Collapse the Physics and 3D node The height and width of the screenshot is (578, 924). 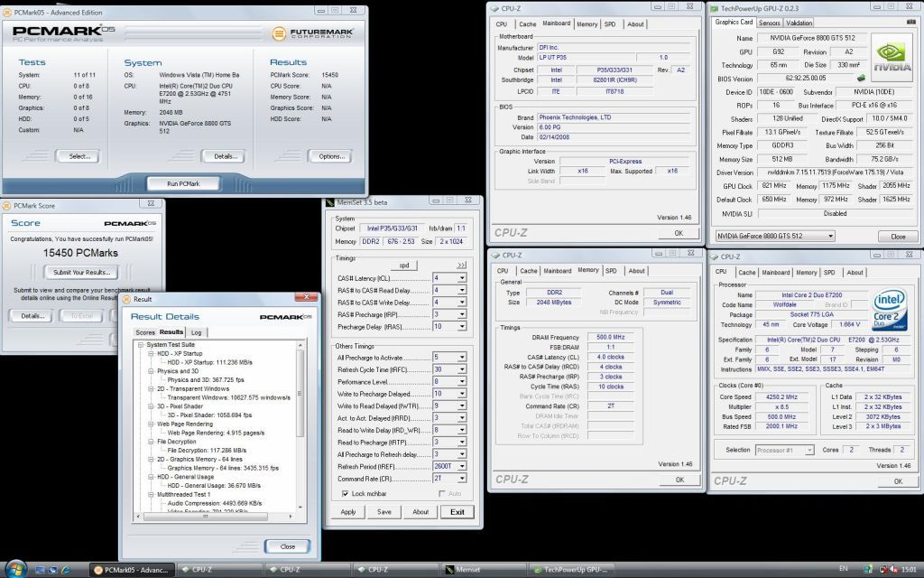tap(151, 371)
